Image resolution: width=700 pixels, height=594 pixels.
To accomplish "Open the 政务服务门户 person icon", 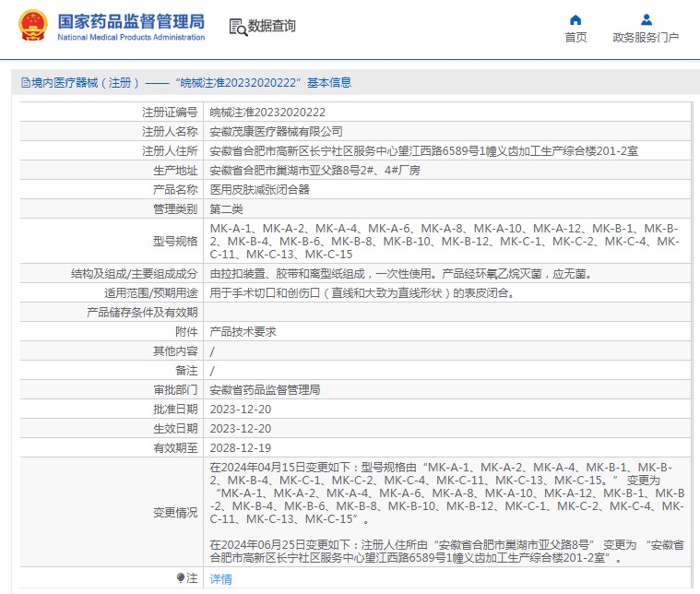I will [646, 19].
